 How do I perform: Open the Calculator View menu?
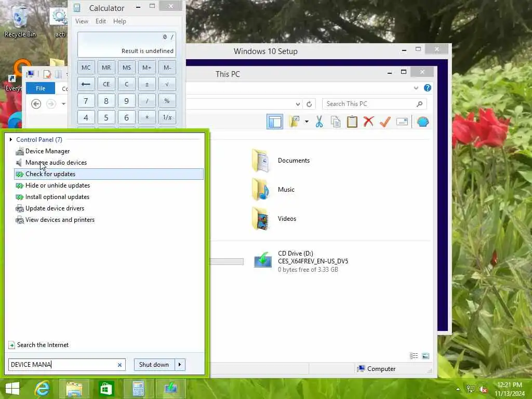82,21
